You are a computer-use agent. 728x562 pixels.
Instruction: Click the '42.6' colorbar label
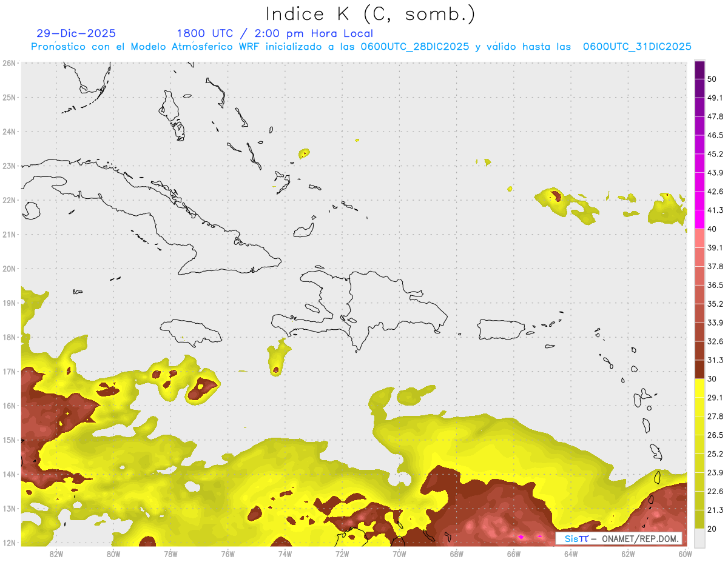tap(715, 192)
